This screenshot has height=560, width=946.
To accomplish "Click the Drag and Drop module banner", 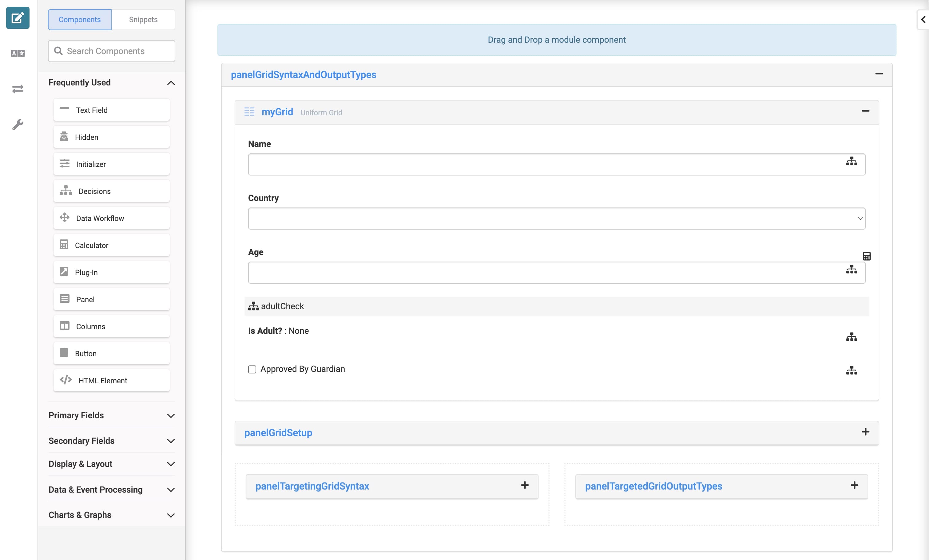I will [557, 40].
